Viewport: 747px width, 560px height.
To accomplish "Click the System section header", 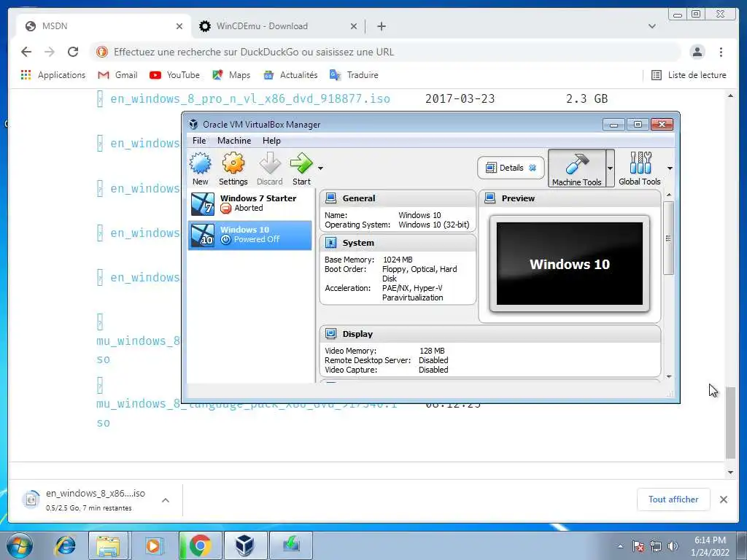I will point(398,243).
